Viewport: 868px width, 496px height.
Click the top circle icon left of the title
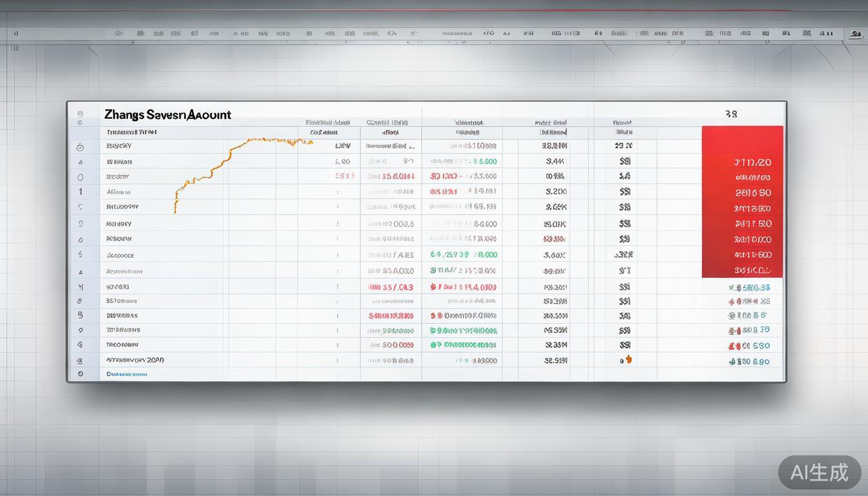(x=80, y=112)
